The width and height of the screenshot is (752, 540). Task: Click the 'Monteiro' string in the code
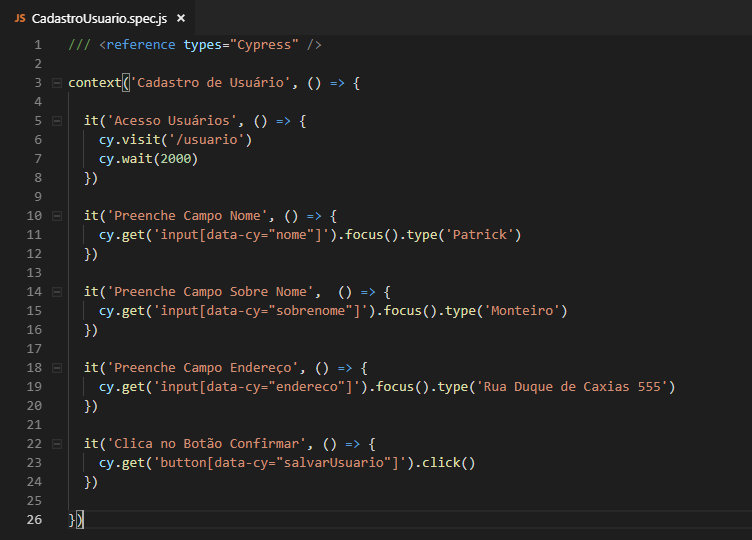pyautogui.click(x=526, y=311)
